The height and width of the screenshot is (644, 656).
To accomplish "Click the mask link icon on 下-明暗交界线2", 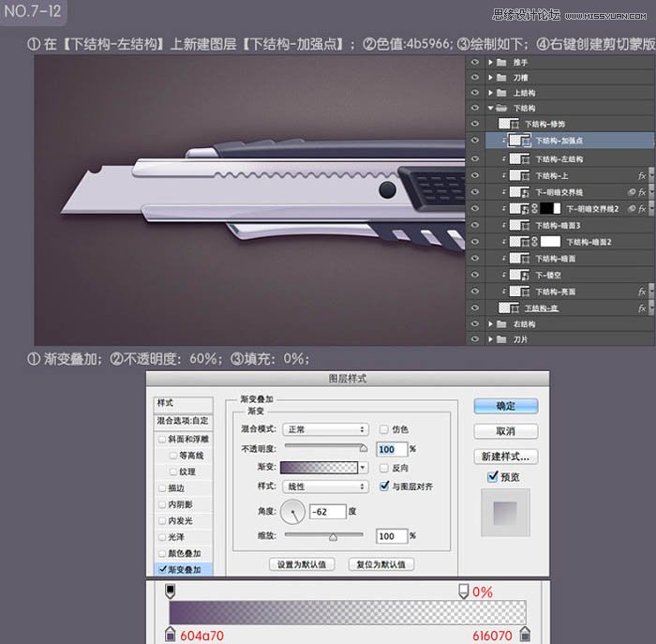I will (534, 208).
